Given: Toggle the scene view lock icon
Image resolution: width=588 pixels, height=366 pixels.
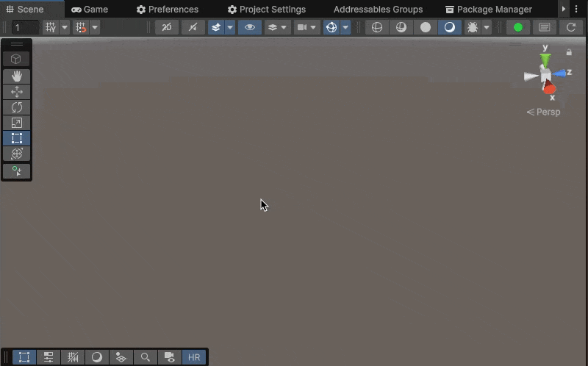Looking at the screenshot, I should [569, 52].
